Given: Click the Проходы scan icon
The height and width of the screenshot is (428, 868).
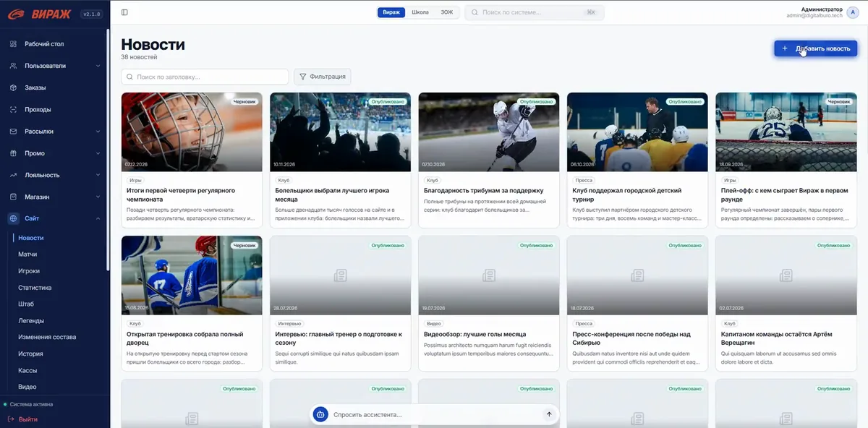Looking at the screenshot, I should (x=13, y=109).
